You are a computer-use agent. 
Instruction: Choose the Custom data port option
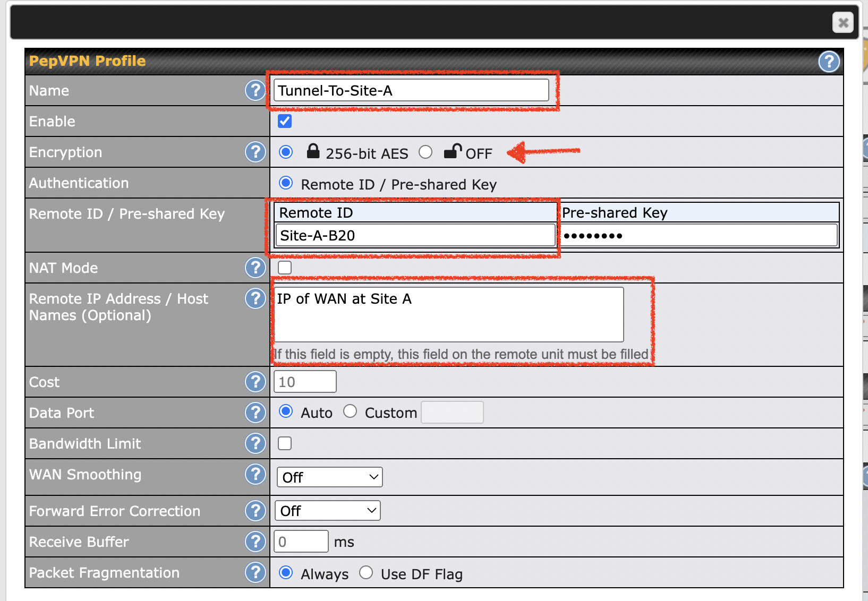(x=350, y=411)
